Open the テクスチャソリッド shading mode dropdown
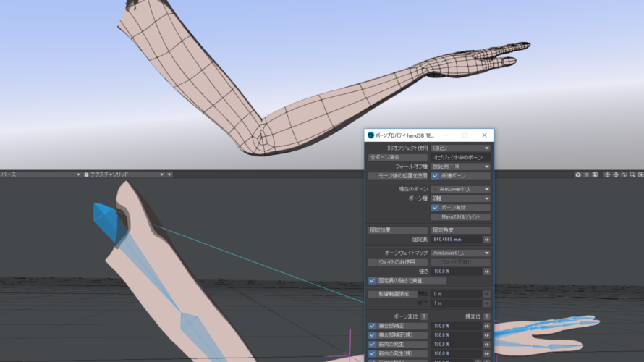The image size is (644, 362). [x=124, y=174]
